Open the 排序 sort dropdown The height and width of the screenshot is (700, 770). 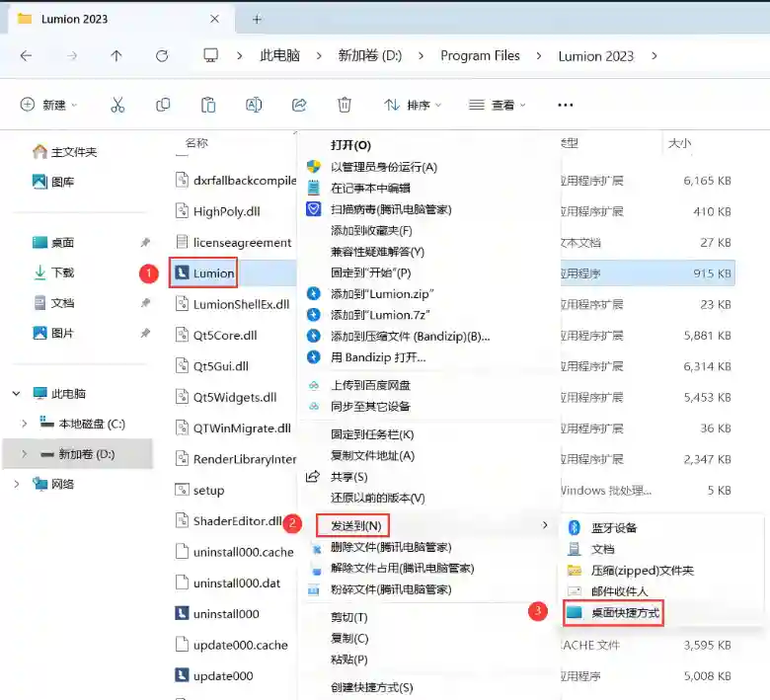coord(413,105)
